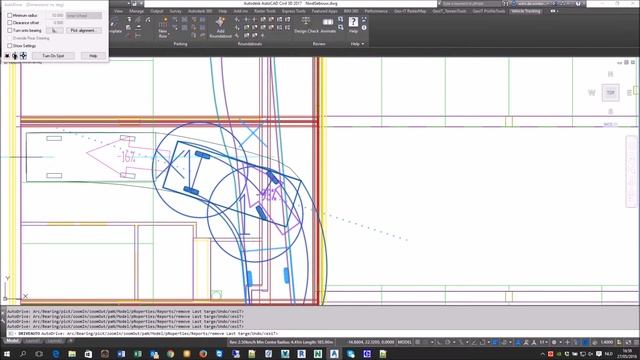Open File Explorer from the taskbar
The width and height of the screenshot is (640, 360).
pos(72,354)
